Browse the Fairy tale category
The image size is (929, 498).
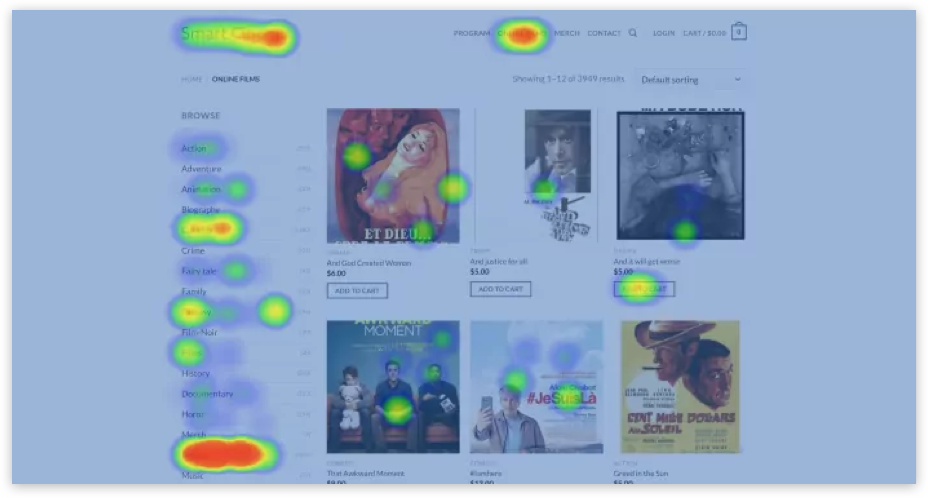[x=198, y=271]
